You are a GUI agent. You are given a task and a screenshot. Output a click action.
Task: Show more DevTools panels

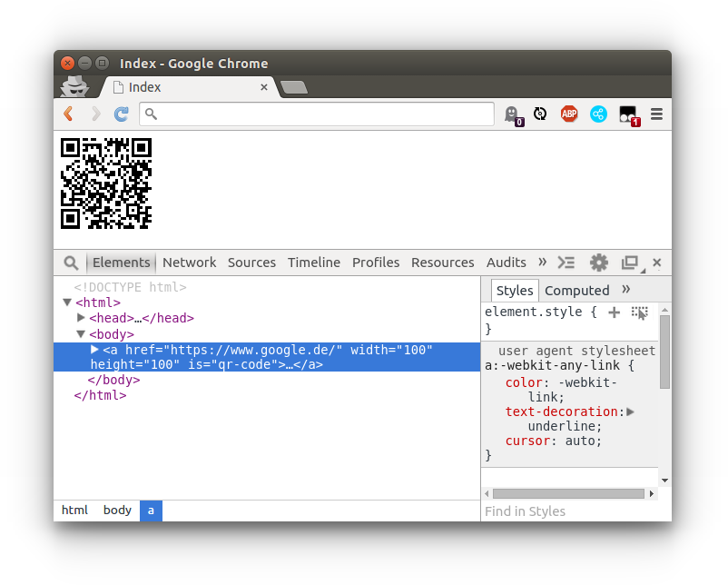pos(542,262)
